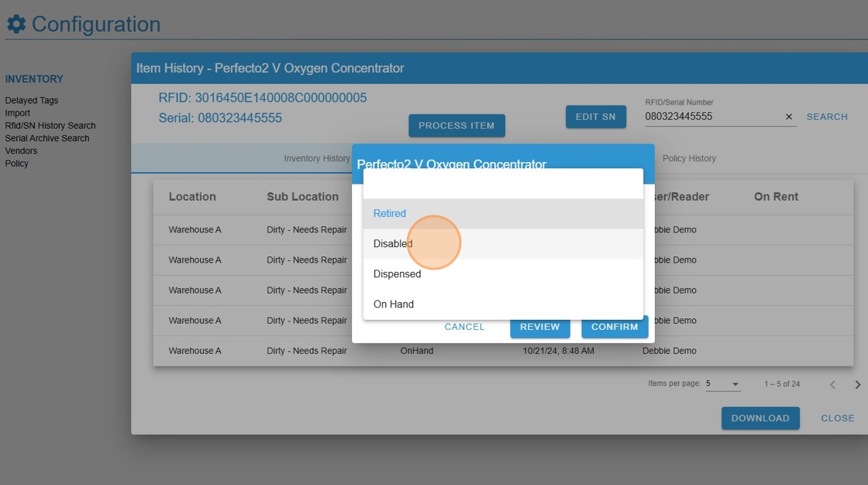The width and height of the screenshot is (868, 485).
Task: Click the On Rent column header
Action: (x=776, y=197)
